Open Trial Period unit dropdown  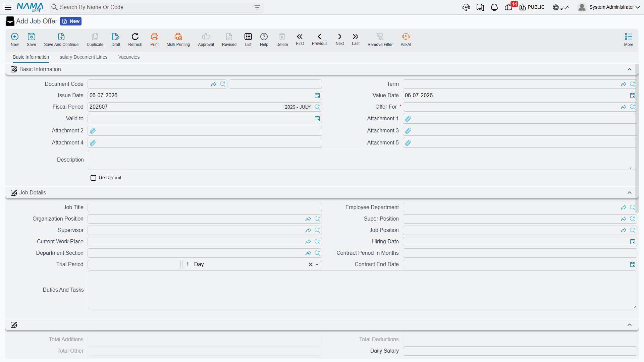(x=317, y=264)
